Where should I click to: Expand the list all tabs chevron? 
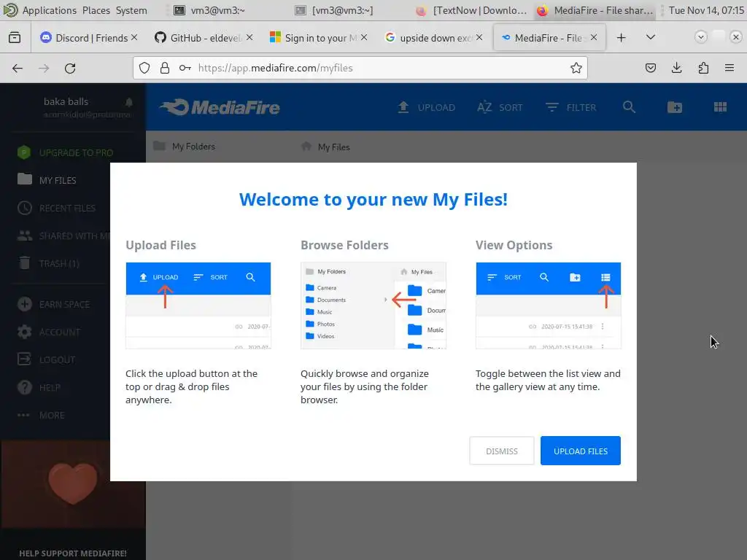pyautogui.click(x=650, y=37)
